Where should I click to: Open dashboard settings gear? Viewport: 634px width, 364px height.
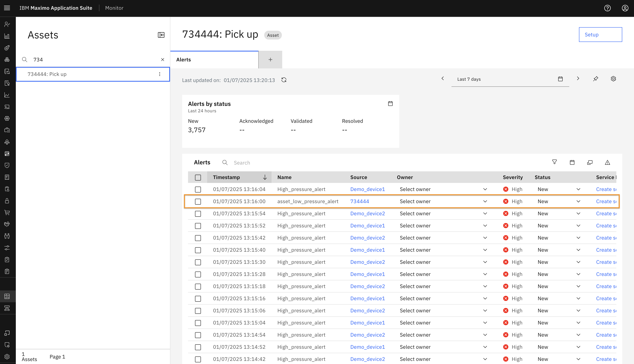pyautogui.click(x=613, y=79)
